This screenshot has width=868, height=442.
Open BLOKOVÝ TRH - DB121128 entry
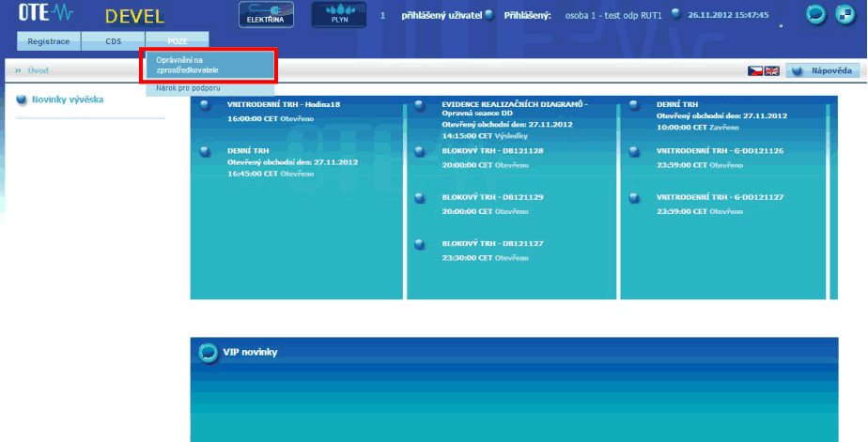pos(492,150)
